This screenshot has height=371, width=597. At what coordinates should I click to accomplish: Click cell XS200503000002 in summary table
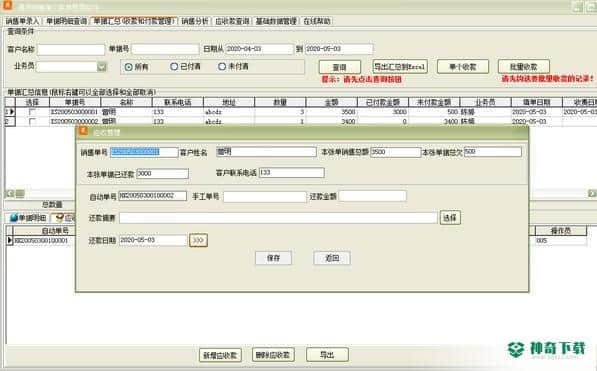click(75, 122)
